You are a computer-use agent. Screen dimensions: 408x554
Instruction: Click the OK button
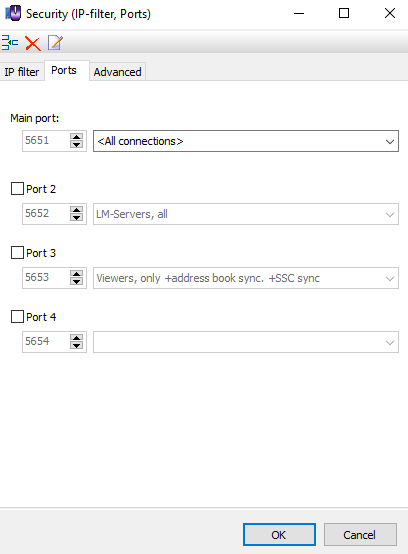279,535
